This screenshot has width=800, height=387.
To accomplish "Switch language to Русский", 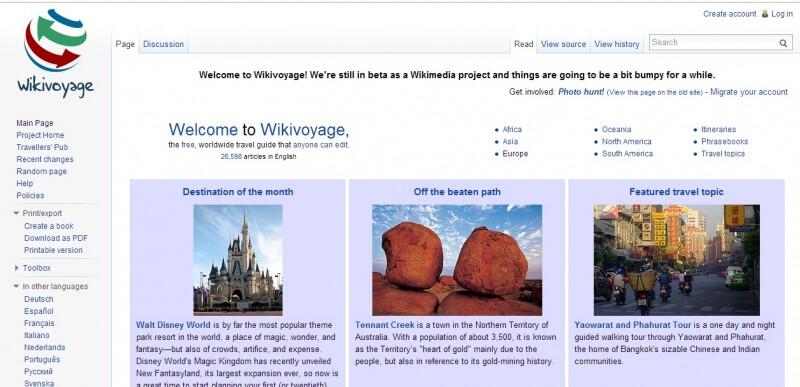I will (x=38, y=372).
